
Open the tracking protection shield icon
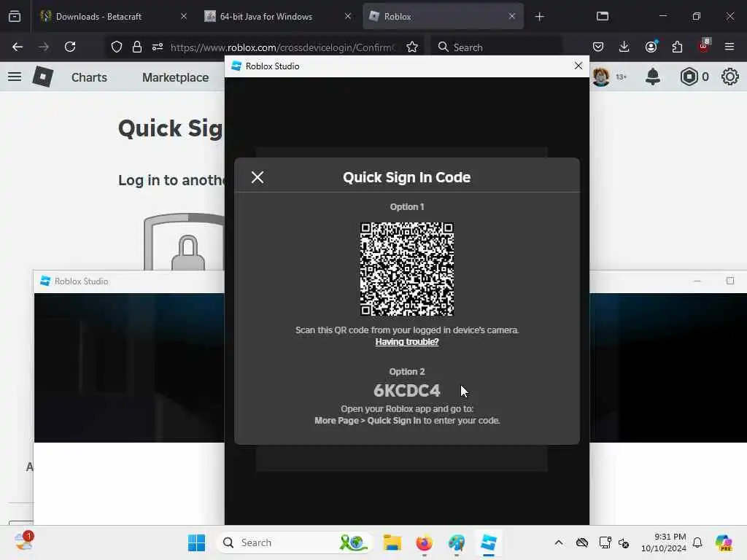pos(117,47)
